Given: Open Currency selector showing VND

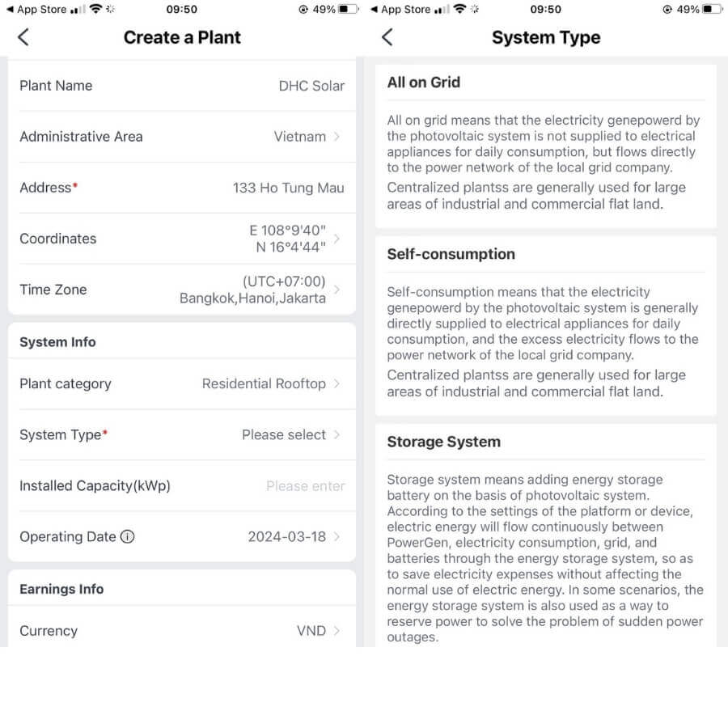Looking at the screenshot, I should (x=182, y=630).
